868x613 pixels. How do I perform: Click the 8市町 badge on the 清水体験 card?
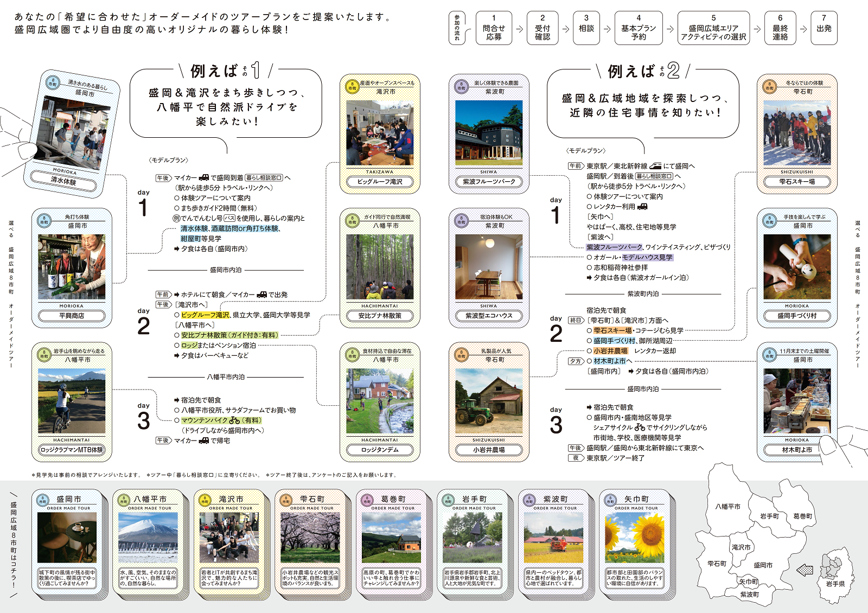tap(52, 83)
